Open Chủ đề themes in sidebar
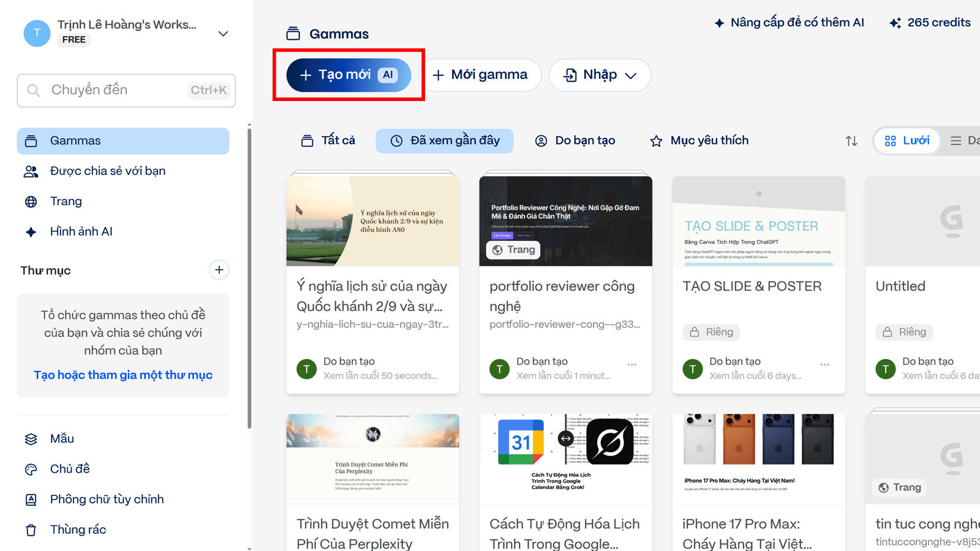 click(x=70, y=469)
